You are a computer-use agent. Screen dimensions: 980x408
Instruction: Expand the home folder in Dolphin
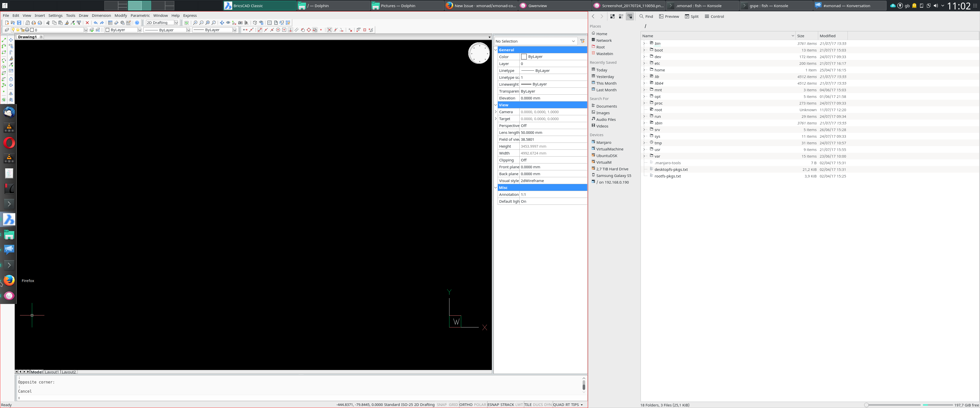pos(644,70)
